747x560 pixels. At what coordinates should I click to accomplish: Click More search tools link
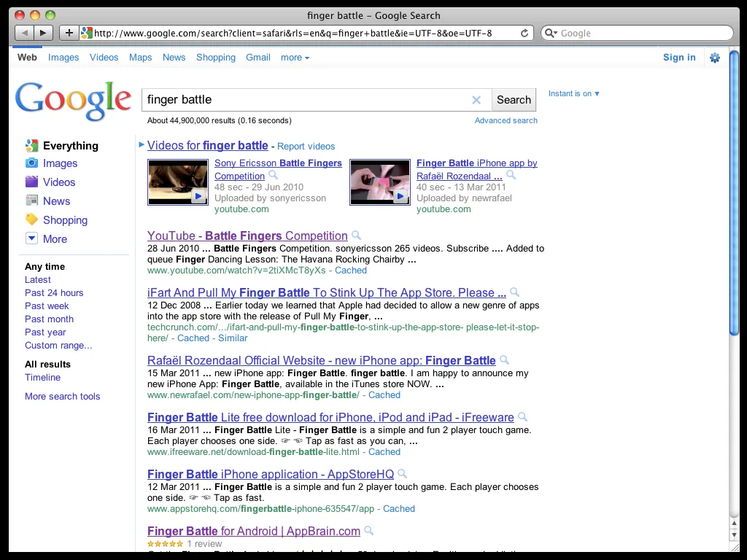(63, 396)
